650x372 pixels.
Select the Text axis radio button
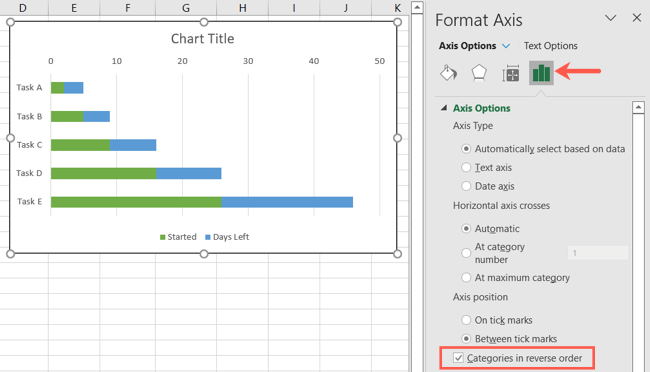tap(466, 167)
